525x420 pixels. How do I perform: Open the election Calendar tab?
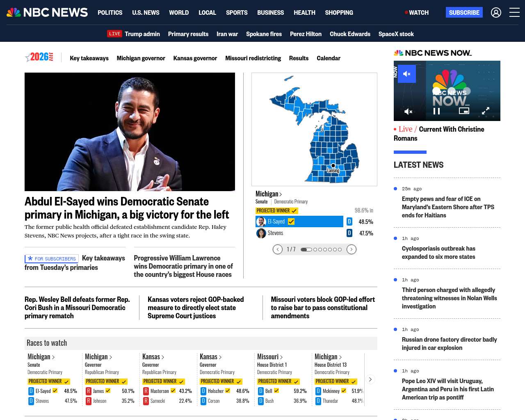coord(329,58)
